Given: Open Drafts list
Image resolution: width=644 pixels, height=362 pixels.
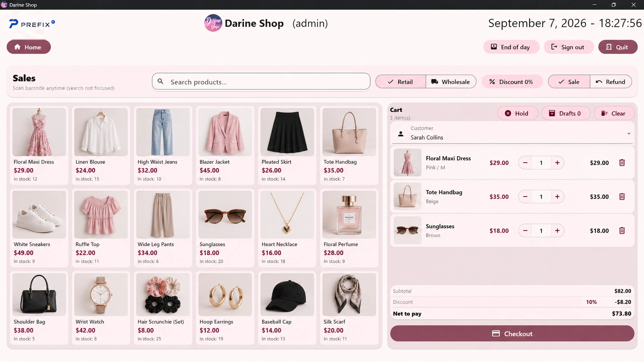Looking at the screenshot, I should (x=565, y=113).
